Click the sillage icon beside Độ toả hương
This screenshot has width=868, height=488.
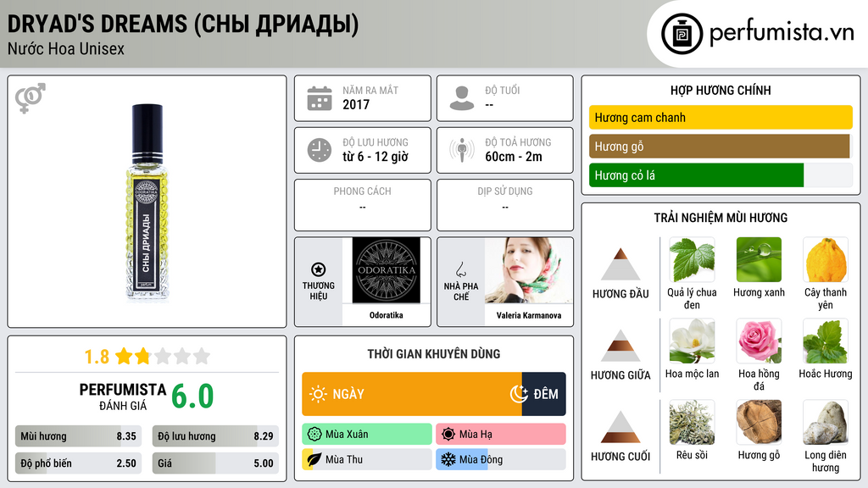tap(462, 150)
